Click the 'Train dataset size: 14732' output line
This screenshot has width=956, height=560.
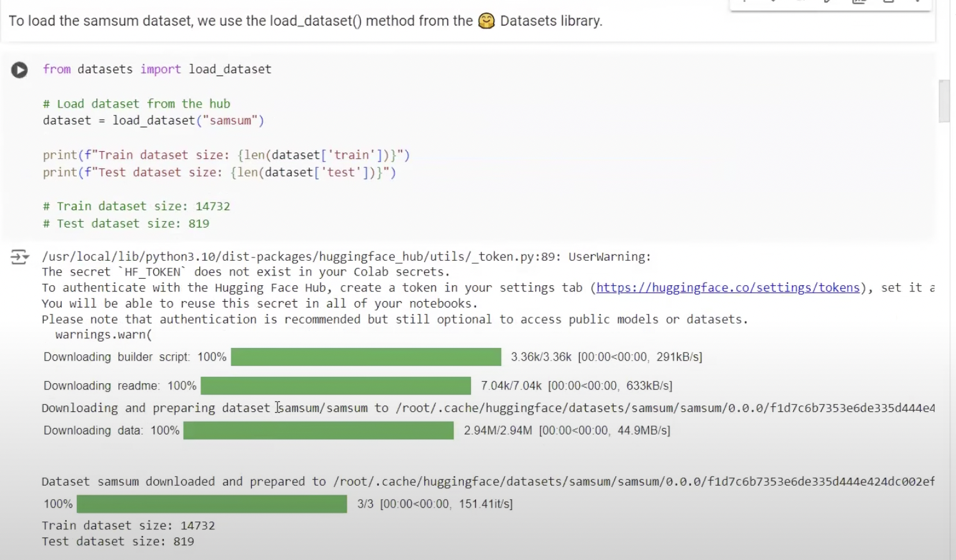point(128,525)
